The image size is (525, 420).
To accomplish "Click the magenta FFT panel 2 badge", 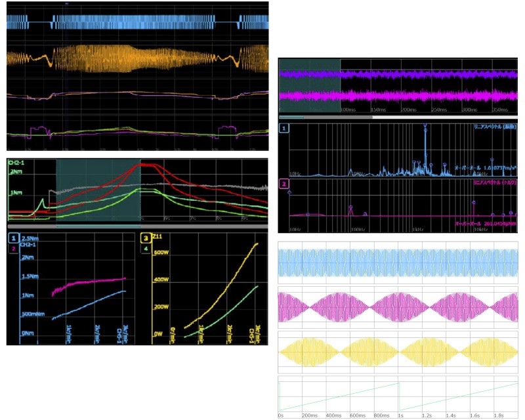I will 283,184.
